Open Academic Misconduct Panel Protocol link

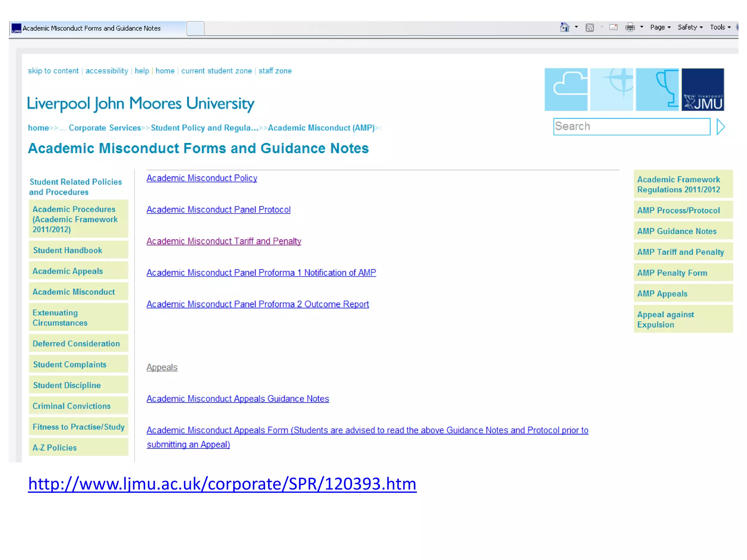(x=218, y=210)
